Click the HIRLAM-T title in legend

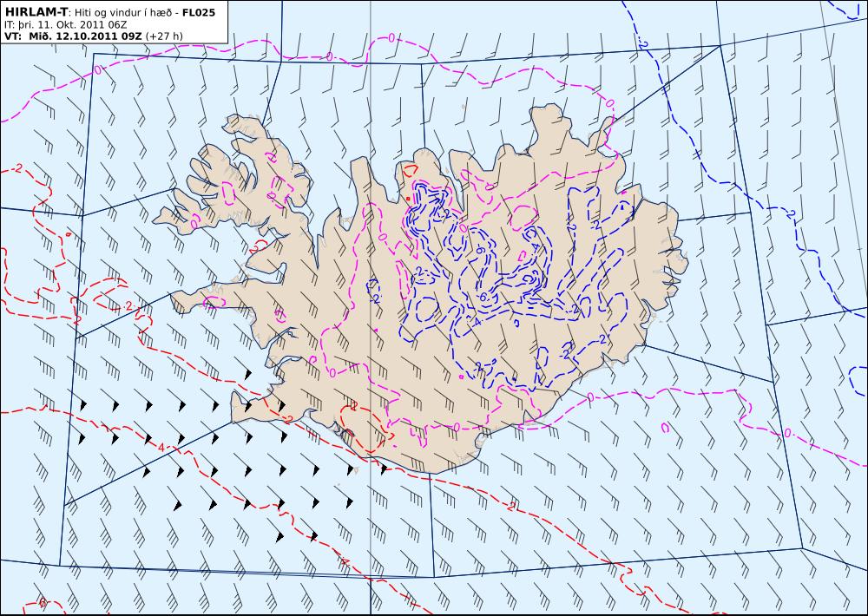[36, 11]
